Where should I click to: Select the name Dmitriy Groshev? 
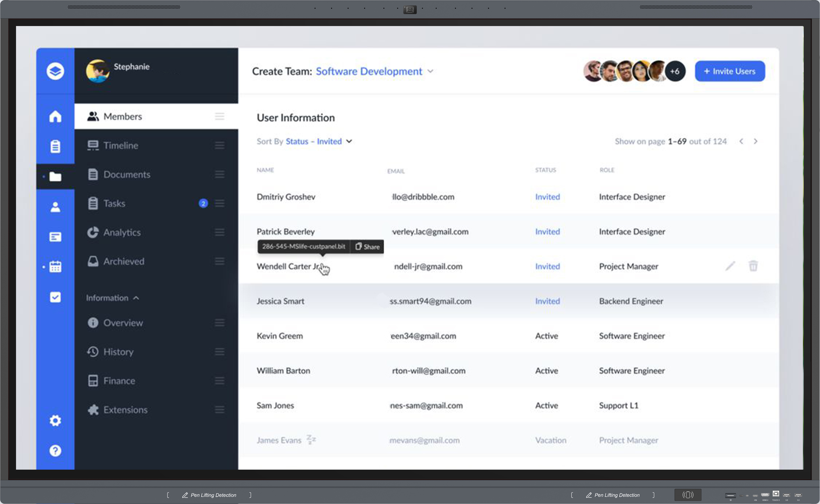pyautogui.click(x=286, y=197)
